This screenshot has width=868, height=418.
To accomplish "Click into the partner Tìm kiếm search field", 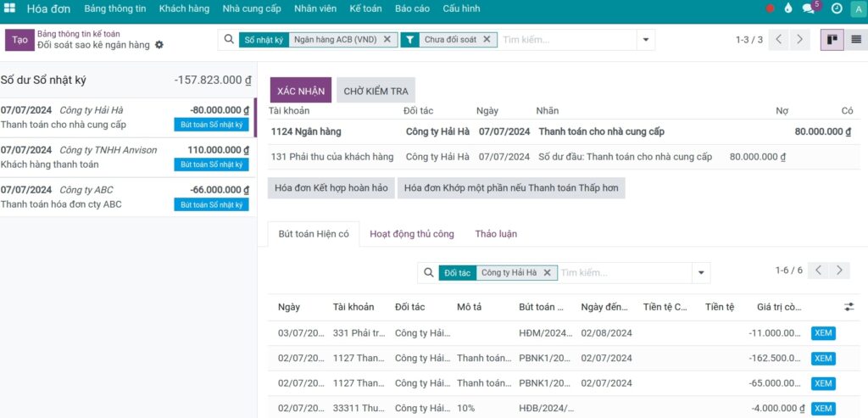I will [x=625, y=273].
